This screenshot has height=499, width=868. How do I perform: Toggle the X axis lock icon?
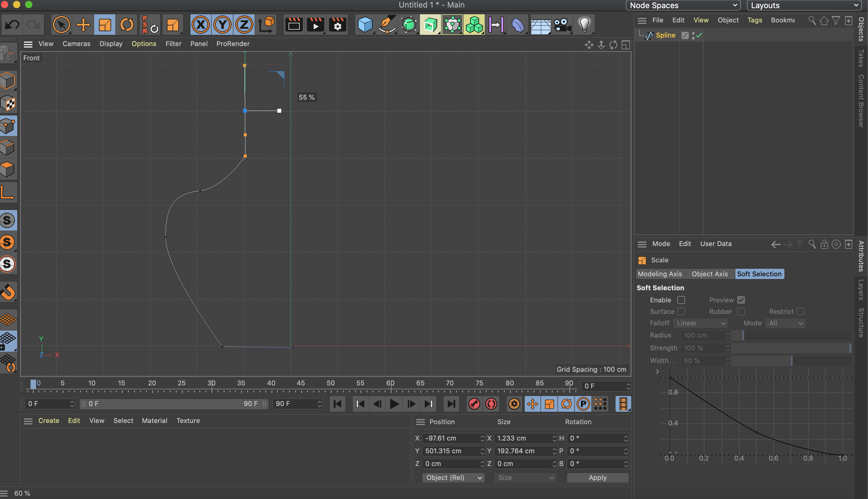coord(201,25)
